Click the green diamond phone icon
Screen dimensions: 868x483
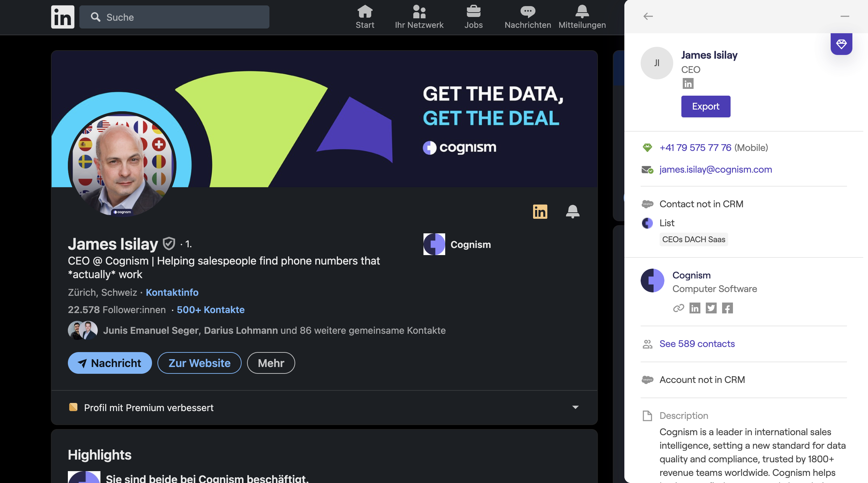647,148
